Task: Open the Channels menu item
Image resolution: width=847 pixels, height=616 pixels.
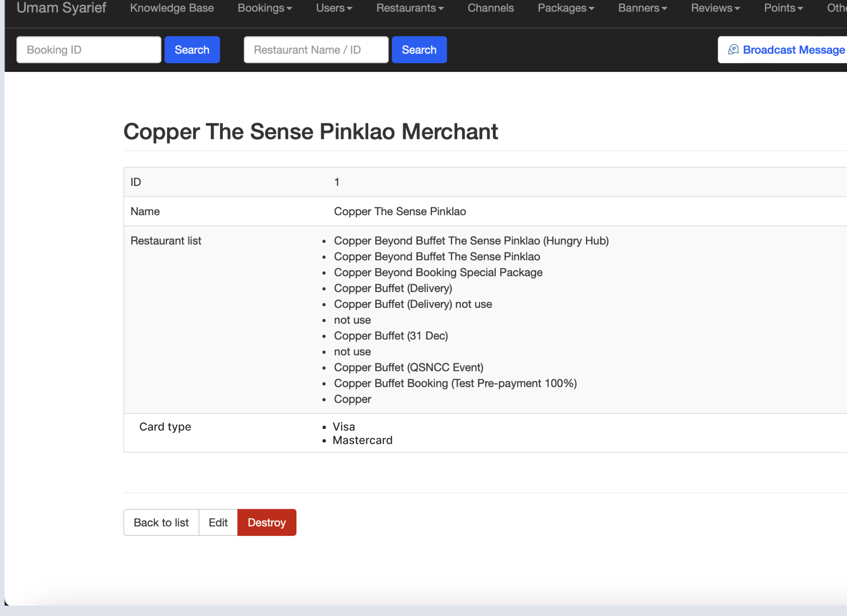Action: pos(491,8)
